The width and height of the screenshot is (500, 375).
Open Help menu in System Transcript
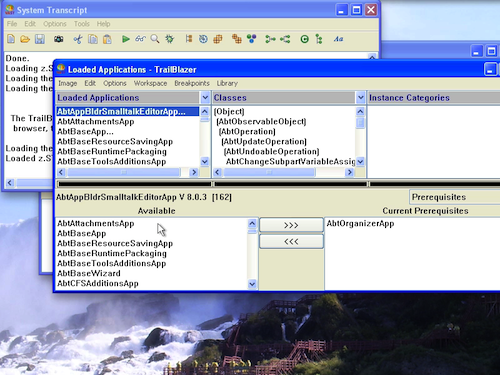103,24
